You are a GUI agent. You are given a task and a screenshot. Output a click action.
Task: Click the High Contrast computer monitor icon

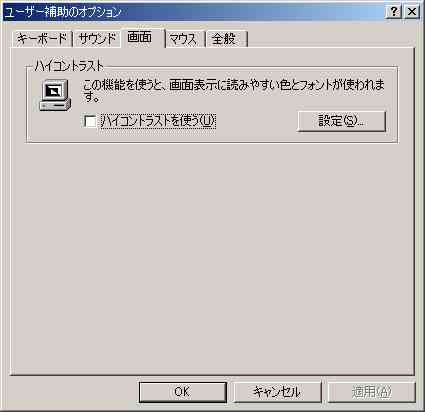pyautogui.click(x=55, y=95)
